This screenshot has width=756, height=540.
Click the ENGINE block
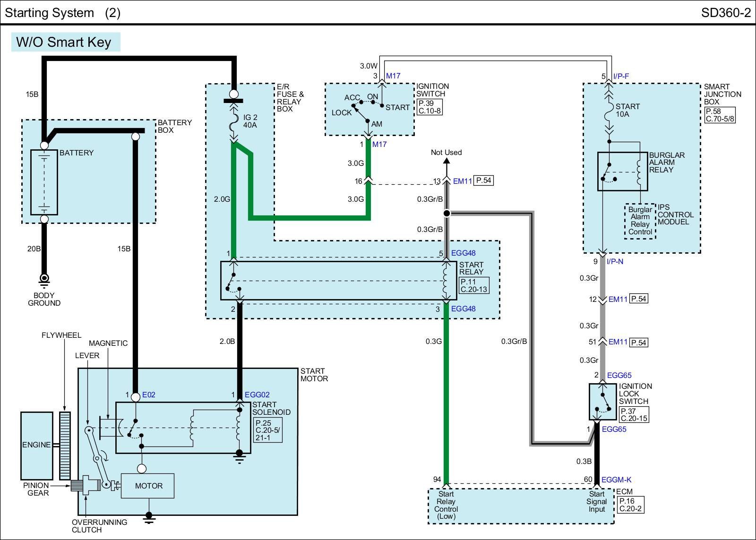pyautogui.click(x=37, y=445)
